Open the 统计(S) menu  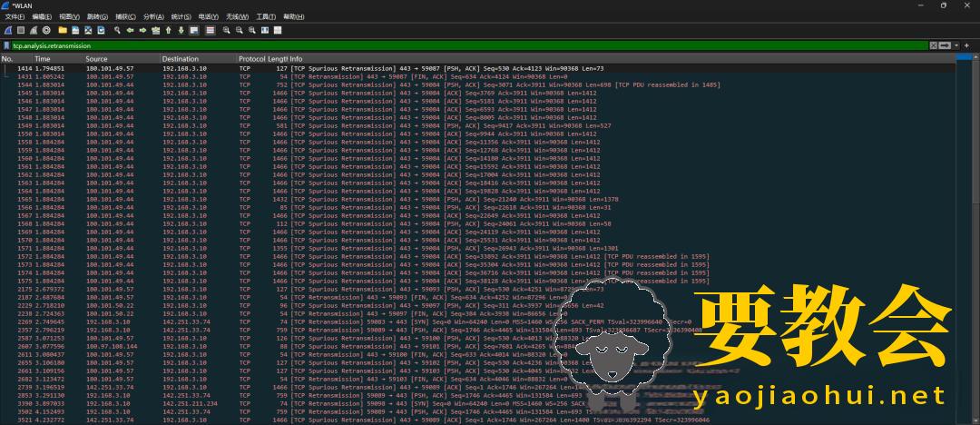[181, 16]
